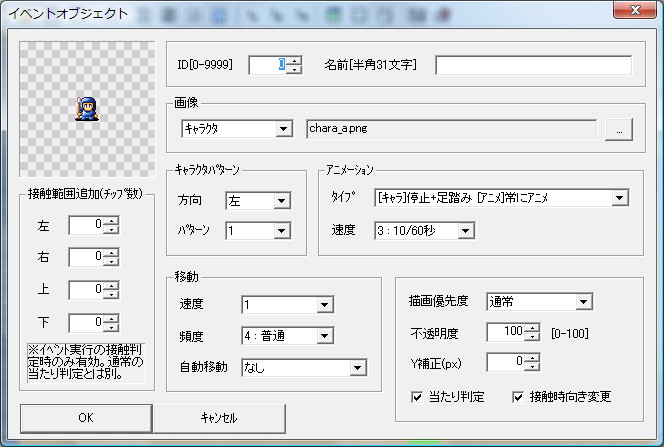The image size is (664, 447).
Task: Toggle the 接触時向き変更 checkbox
Action: tap(518, 397)
